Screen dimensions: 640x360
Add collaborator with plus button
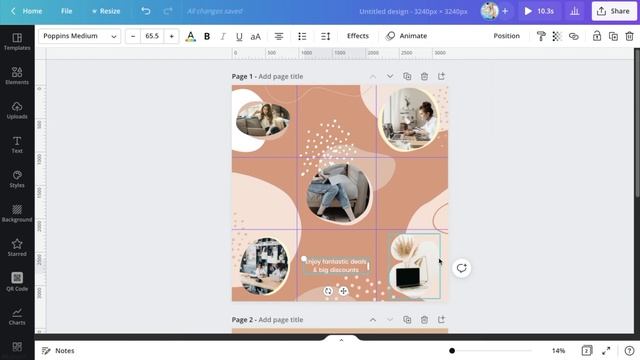click(505, 11)
